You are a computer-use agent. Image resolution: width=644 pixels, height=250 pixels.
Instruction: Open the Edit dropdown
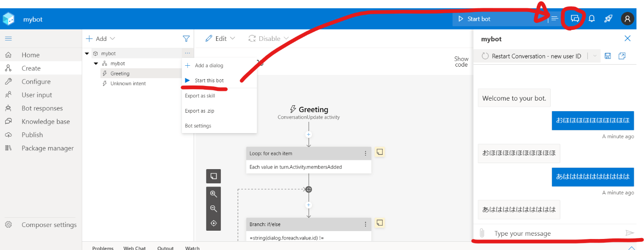[220, 39]
